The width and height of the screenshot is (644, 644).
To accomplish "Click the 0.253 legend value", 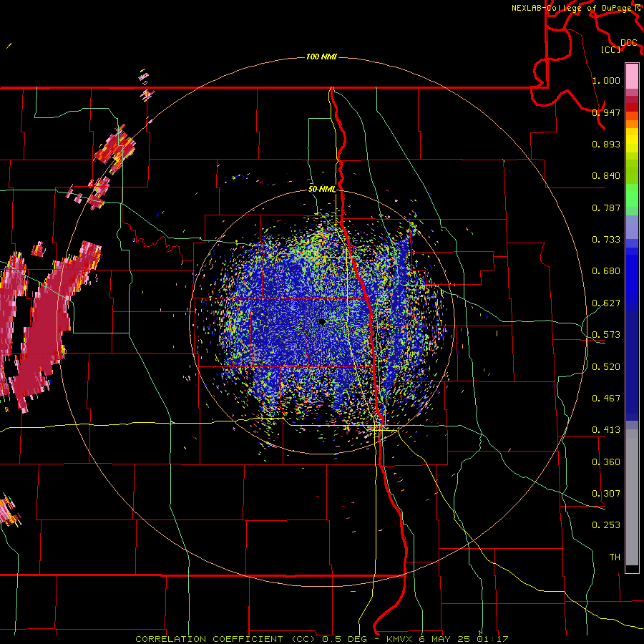I will tap(606, 525).
